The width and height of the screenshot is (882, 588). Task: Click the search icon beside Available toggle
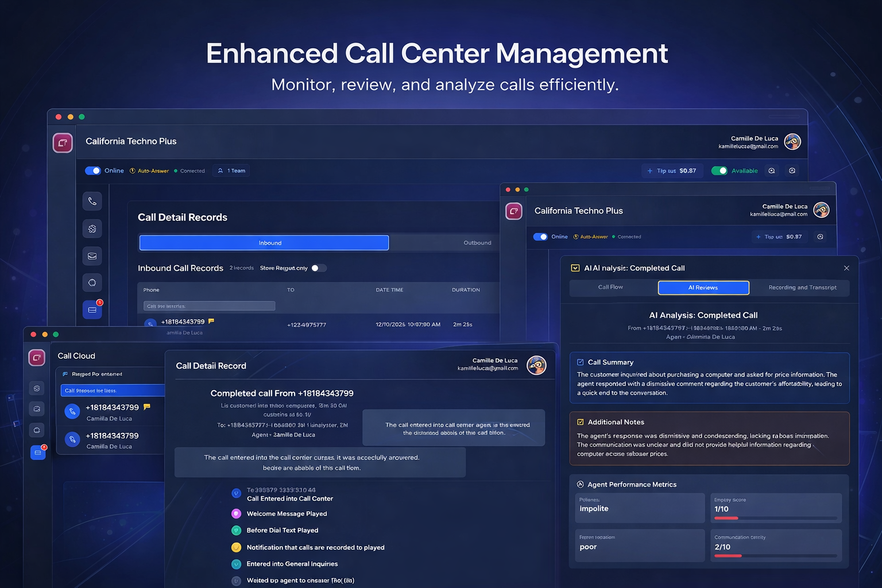(x=772, y=171)
